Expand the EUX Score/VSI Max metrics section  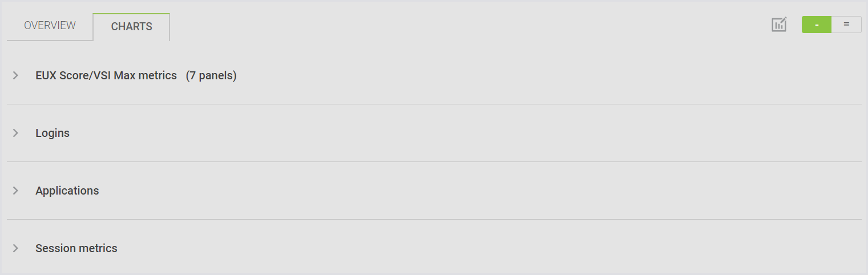pyautogui.click(x=106, y=75)
